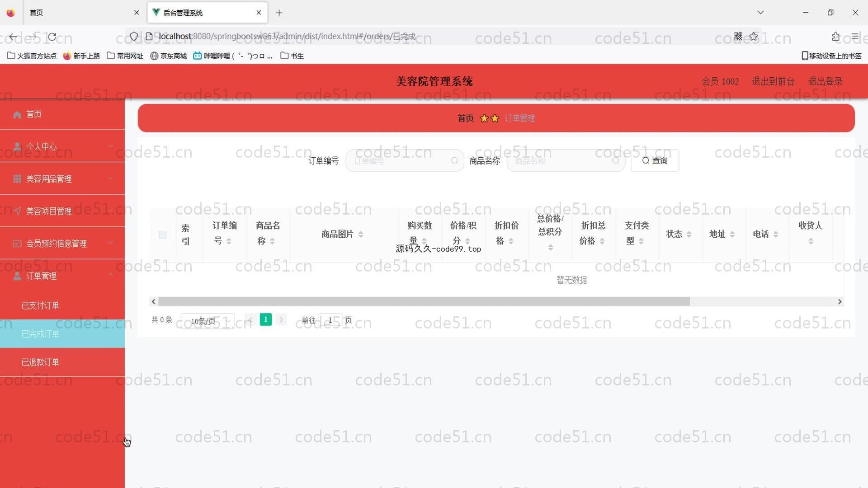Close the 后台管理系统 browser tab
868x488 pixels.
tap(259, 13)
